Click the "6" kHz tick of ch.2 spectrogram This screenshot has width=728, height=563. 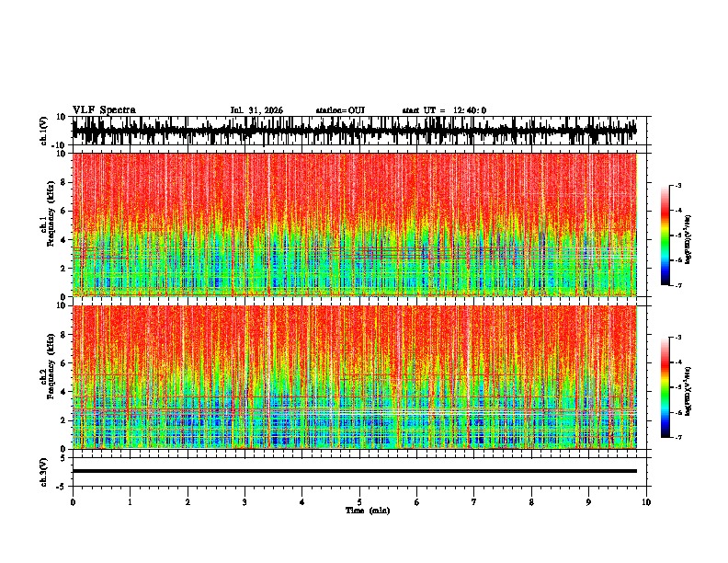(x=63, y=363)
